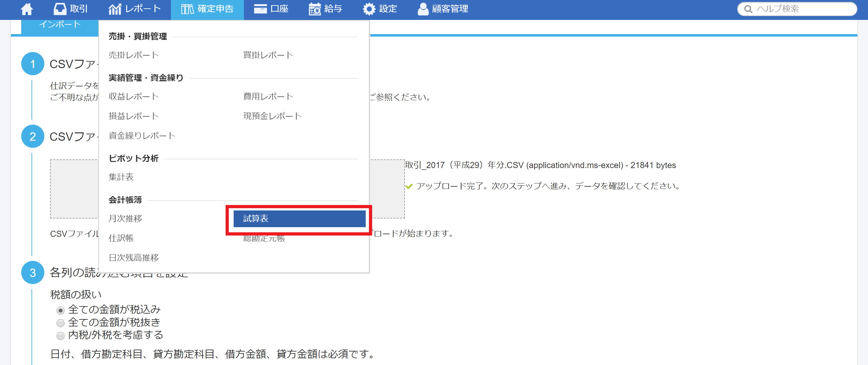
Task: Select 全ての金額が税込み radio button
Action: (60, 310)
